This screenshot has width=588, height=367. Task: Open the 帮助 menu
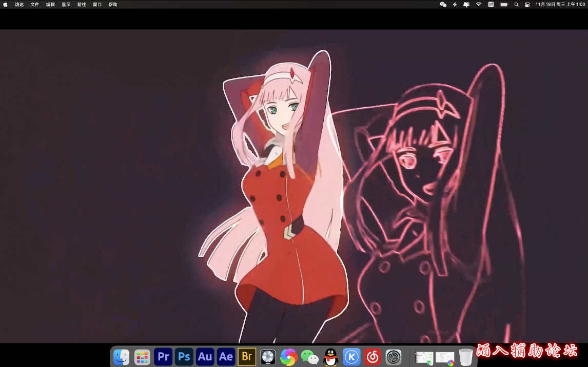pyautogui.click(x=113, y=4)
